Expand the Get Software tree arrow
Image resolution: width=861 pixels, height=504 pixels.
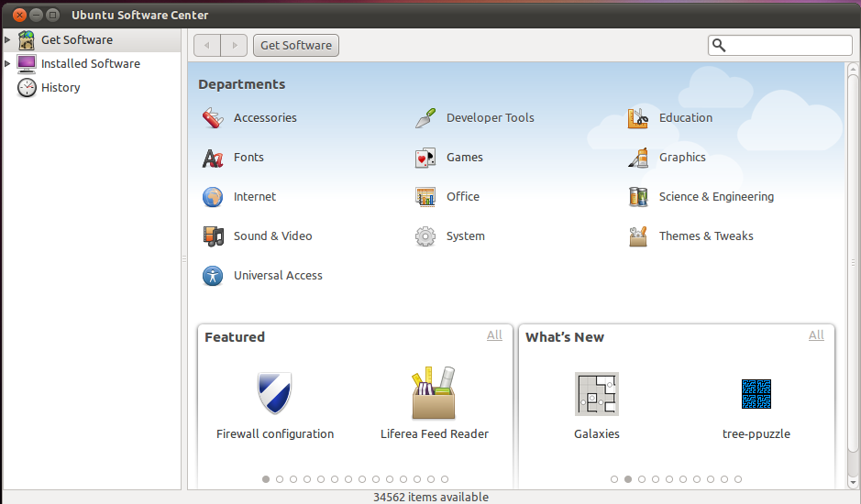pyautogui.click(x=8, y=40)
